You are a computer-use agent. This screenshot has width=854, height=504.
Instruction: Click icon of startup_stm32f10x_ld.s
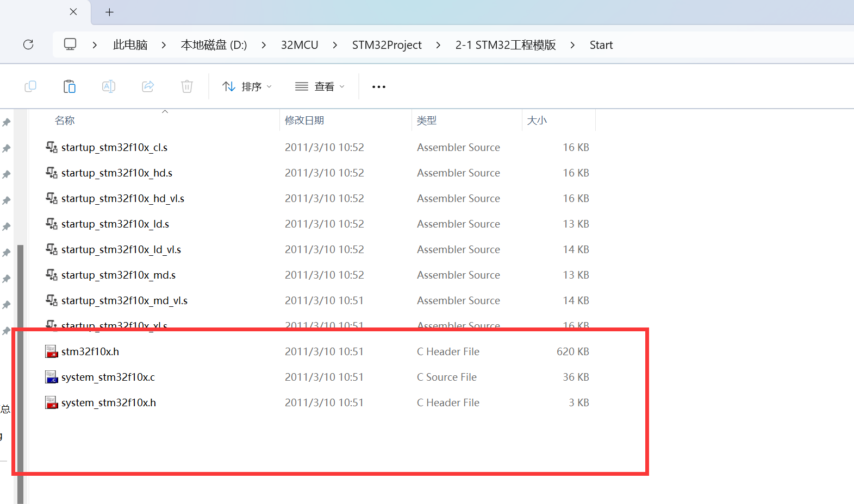pyautogui.click(x=52, y=224)
